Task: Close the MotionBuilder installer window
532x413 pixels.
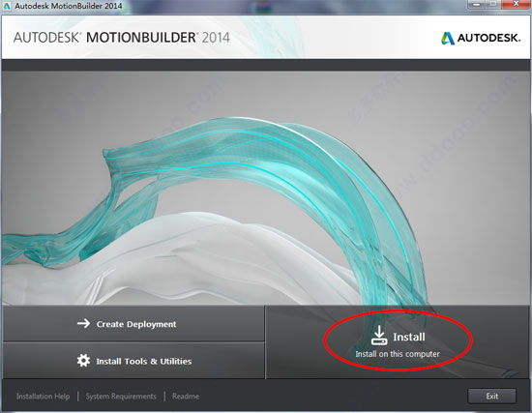Action: click(517, 4)
